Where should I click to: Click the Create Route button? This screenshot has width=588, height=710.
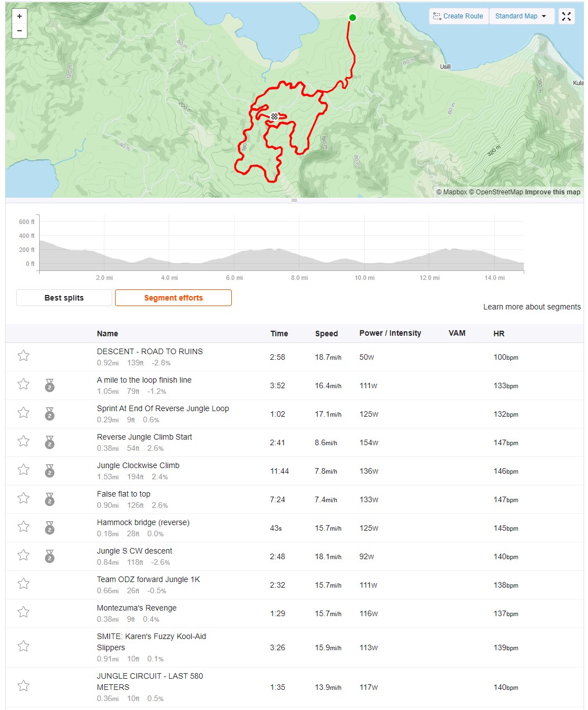click(x=458, y=16)
